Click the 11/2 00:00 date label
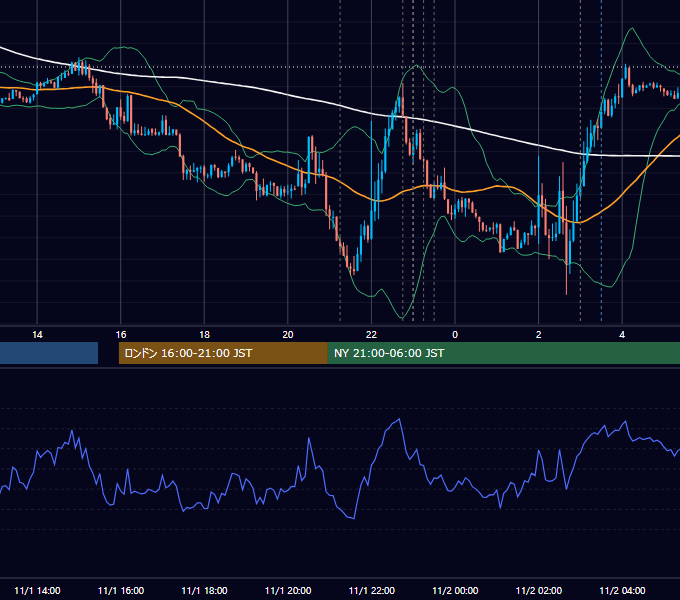 (x=455, y=590)
